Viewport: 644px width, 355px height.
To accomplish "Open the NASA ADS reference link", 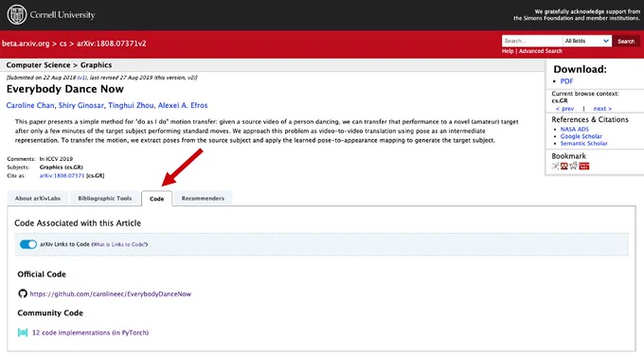I will 575,129.
